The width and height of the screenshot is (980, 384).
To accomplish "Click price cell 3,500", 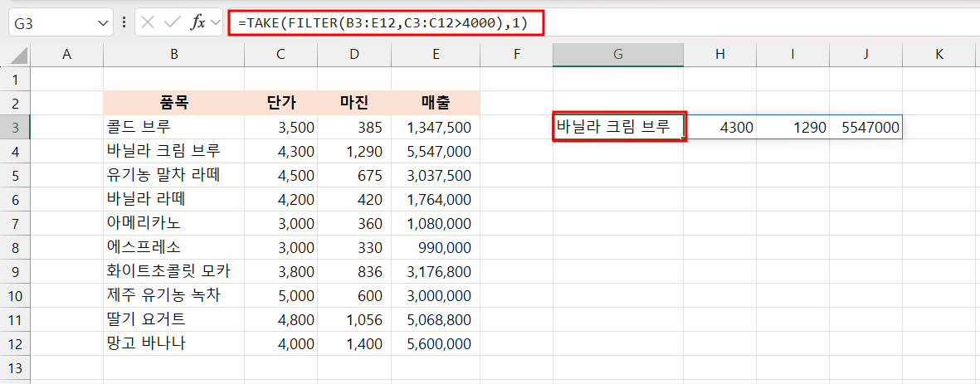I will click(x=280, y=128).
